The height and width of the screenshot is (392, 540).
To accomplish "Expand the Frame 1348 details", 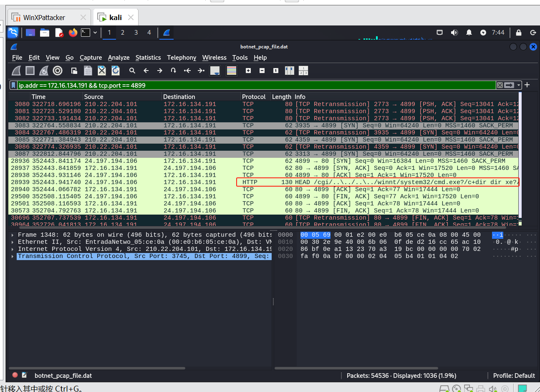I will [13, 235].
